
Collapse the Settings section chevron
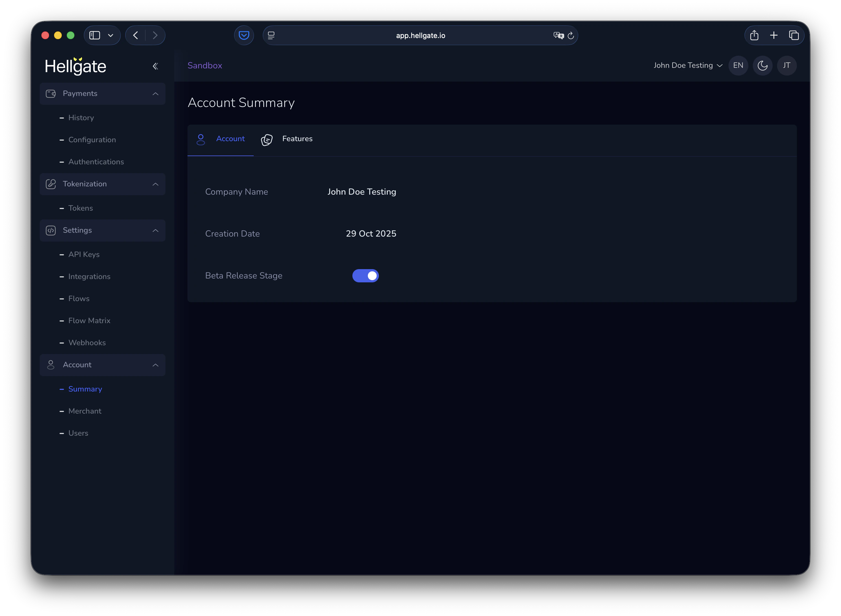156,231
